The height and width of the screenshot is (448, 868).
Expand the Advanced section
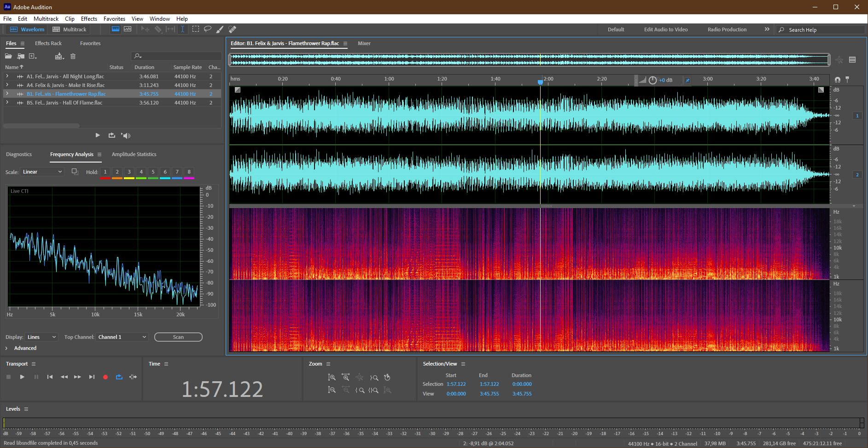click(6, 348)
